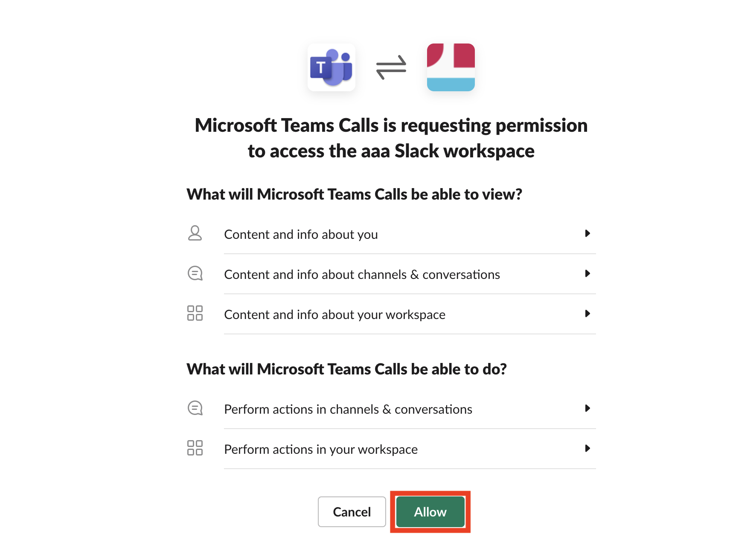756x554 pixels.
Task: Click the grid icon beside Perform actions in workspace
Action: click(195, 449)
